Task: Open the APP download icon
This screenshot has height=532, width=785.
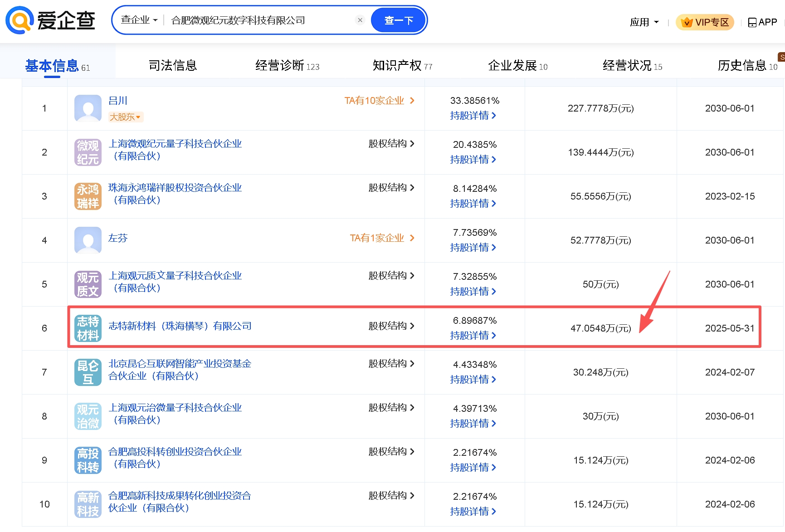Action: 752,22
